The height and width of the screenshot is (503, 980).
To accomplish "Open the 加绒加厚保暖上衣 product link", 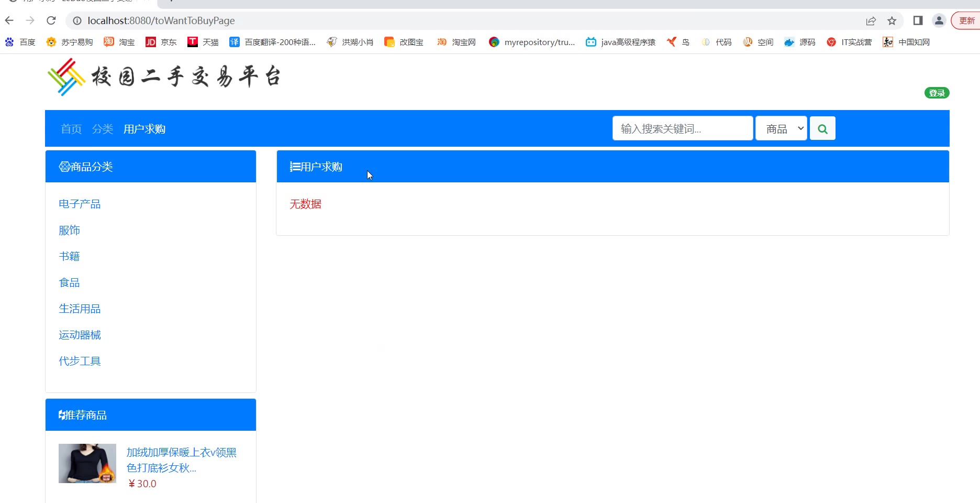I will (181, 460).
